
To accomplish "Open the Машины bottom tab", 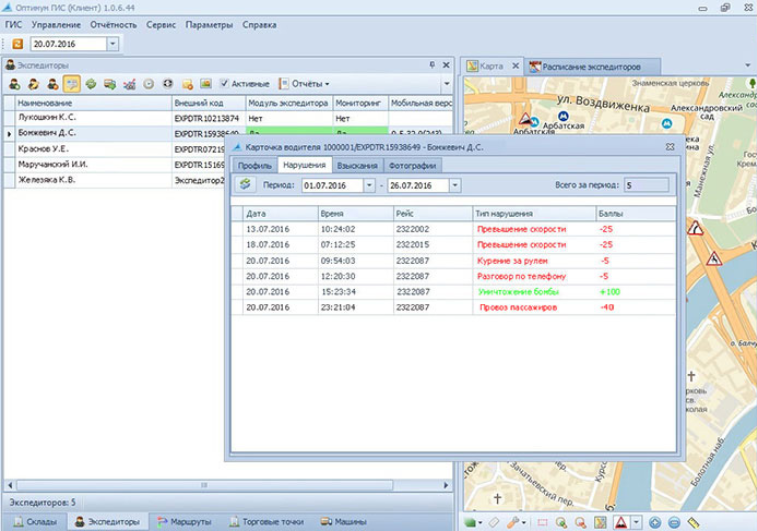I will (344, 522).
